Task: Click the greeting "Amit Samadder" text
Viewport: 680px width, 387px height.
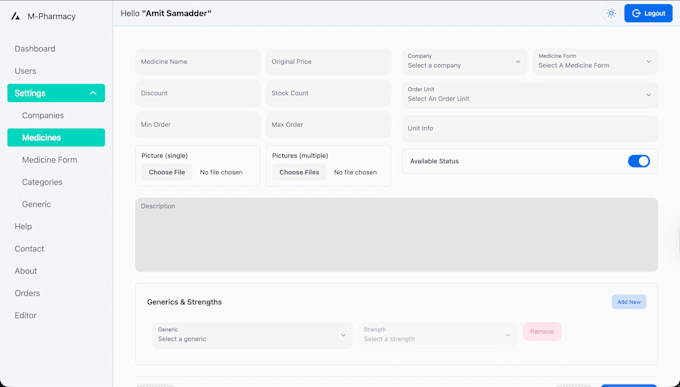Action: pos(177,13)
